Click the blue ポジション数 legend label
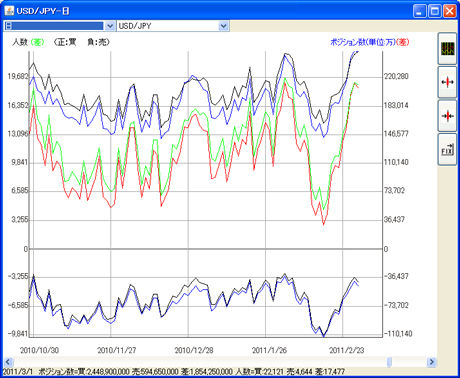 [x=363, y=42]
